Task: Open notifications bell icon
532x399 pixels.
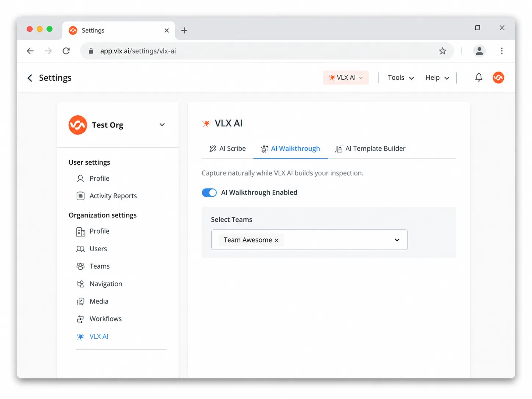Action: pos(479,78)
